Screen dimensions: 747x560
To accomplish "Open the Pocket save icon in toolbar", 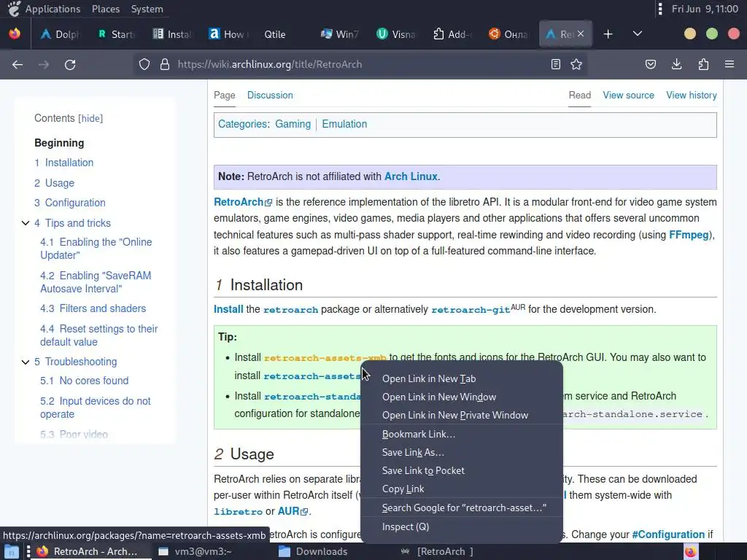I will (651, 64).
